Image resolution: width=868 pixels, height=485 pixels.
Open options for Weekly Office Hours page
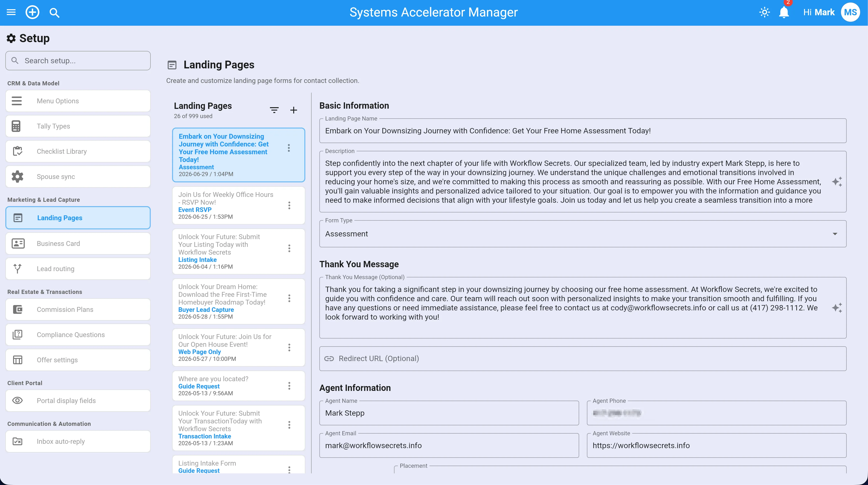click(x=289, y=205)
